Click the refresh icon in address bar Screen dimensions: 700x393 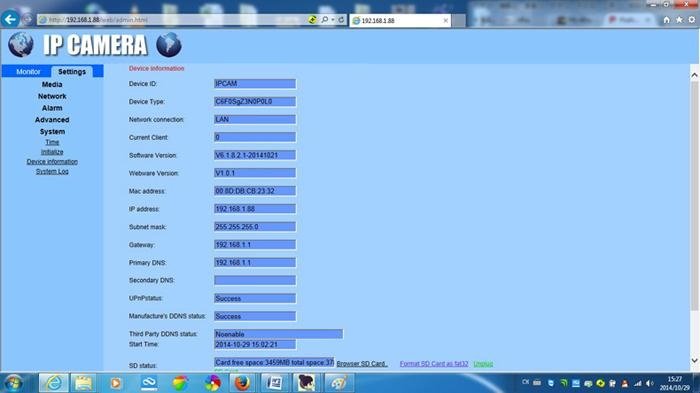341,20
